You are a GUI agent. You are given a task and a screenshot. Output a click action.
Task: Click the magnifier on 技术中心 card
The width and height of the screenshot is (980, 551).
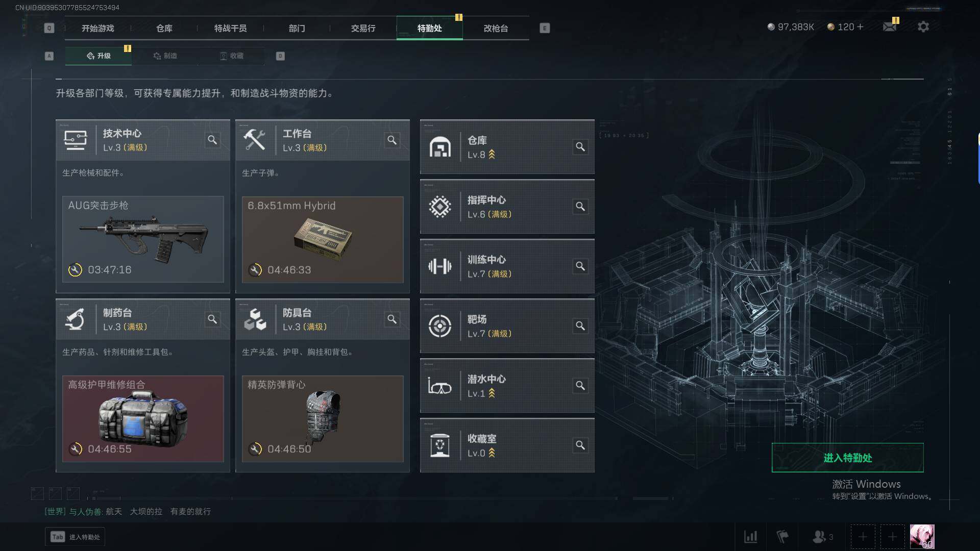click(x=212, y=140)
